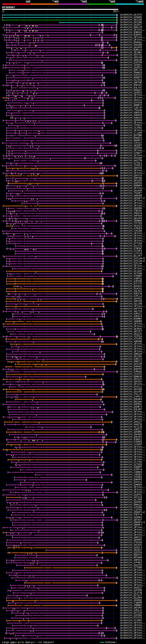
Task: Click the UniRef100_B8A9G0 label
Action: pyautogui.click(x=131, y=42)
